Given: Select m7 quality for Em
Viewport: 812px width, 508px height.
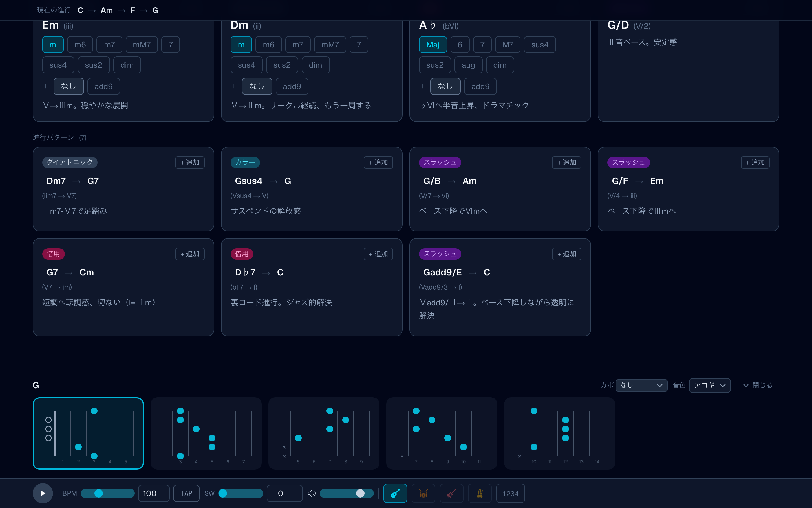Looking at the screenshot, I should (109, 44).
